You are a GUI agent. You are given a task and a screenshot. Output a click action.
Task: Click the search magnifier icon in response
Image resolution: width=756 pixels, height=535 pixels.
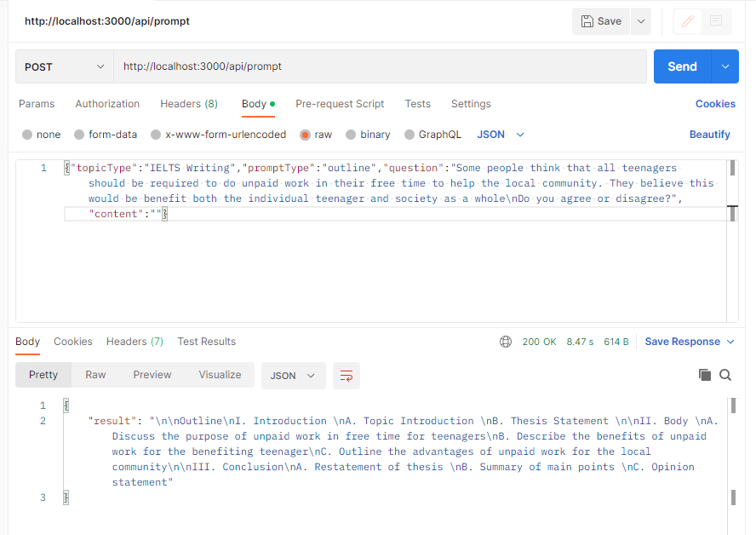(725, 375)
